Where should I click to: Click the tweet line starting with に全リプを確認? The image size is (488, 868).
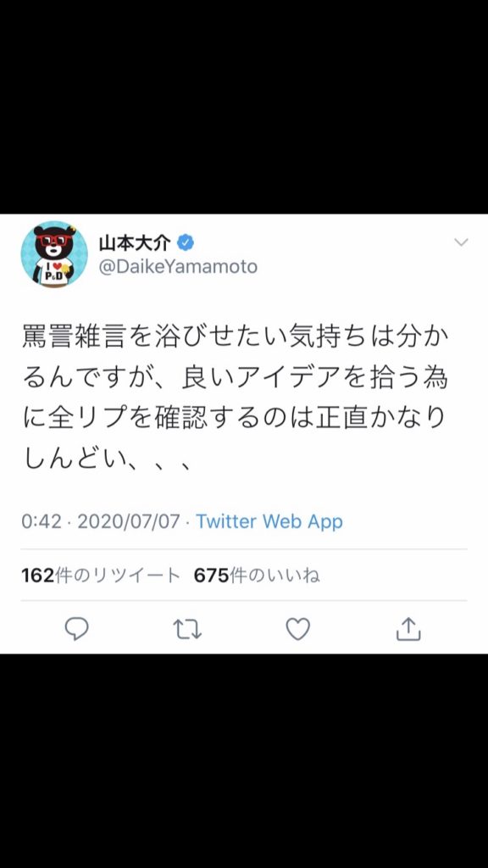[234, 419]
